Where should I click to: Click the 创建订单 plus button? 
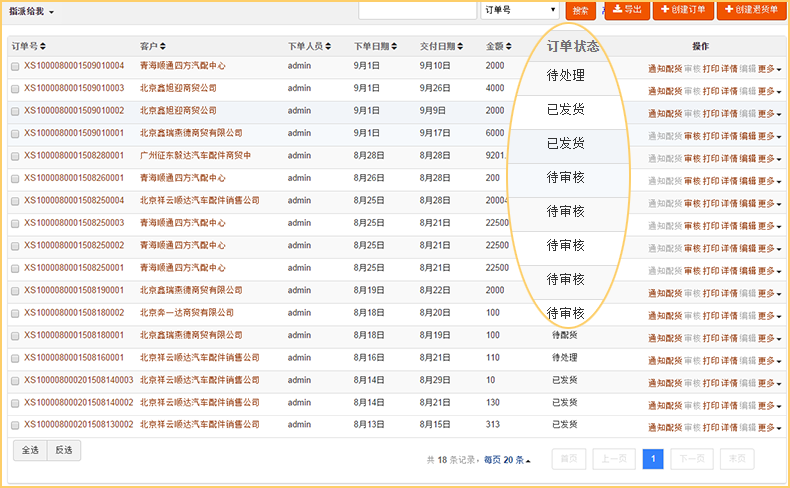tap(683, 10)
